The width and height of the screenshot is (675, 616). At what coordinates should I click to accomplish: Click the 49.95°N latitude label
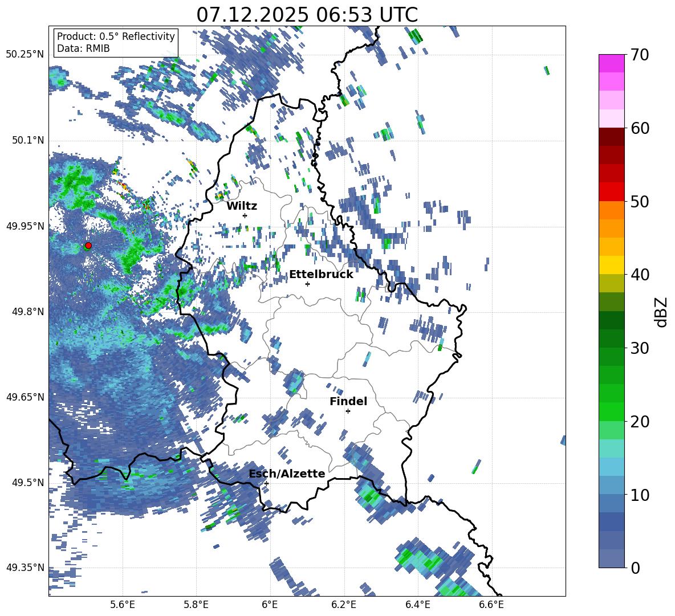(25, 226)
